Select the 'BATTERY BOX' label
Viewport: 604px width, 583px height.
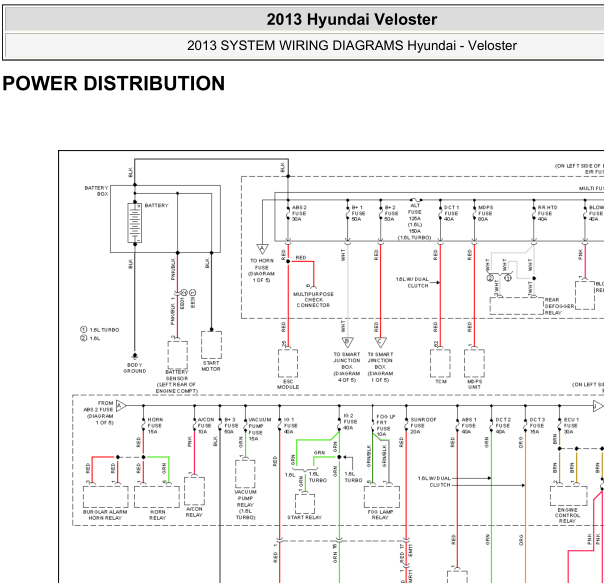[97, 191]
